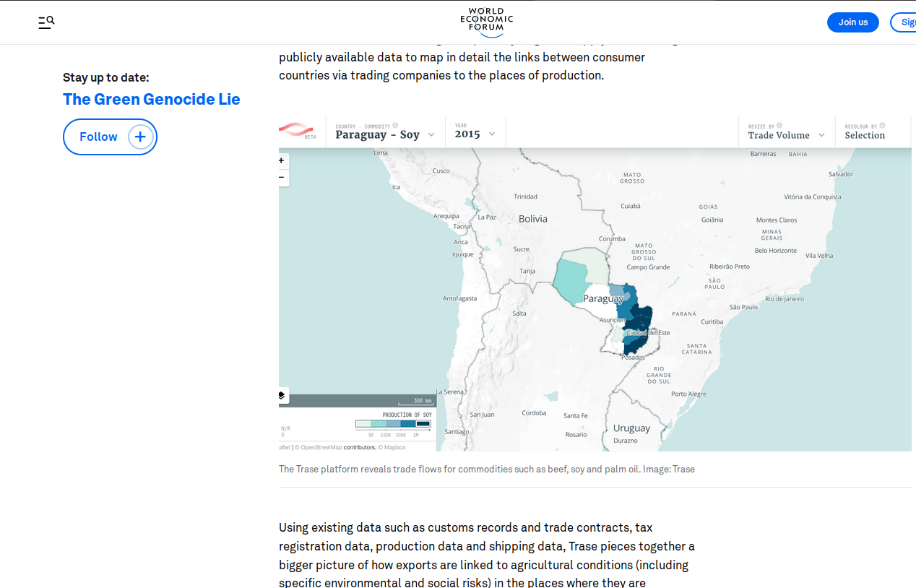This screenshot has width=916, height=588.
Task: Click the Antofagasta city label
Action: coord(459,298)
